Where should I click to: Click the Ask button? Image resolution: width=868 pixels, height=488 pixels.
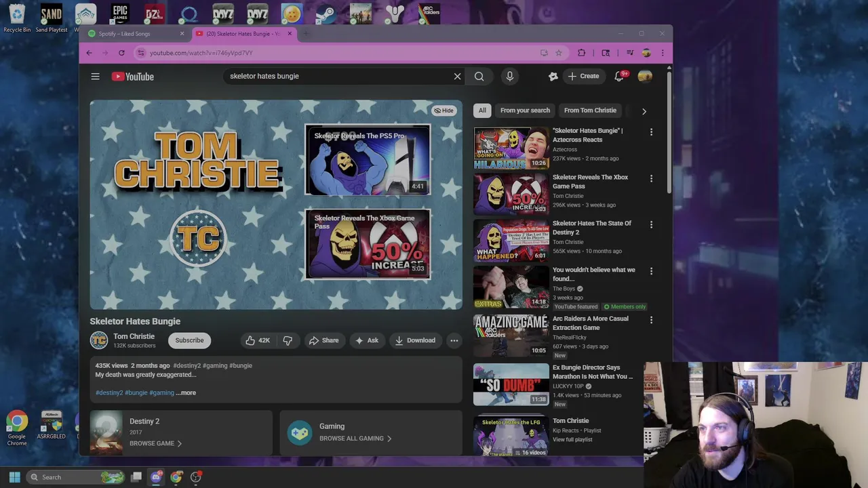[x=367, y=340]
